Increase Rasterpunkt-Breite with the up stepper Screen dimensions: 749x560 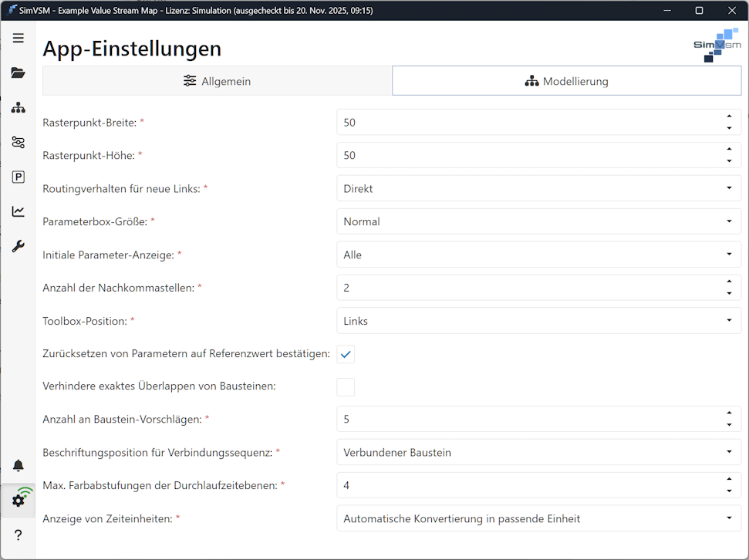[730, 116]
